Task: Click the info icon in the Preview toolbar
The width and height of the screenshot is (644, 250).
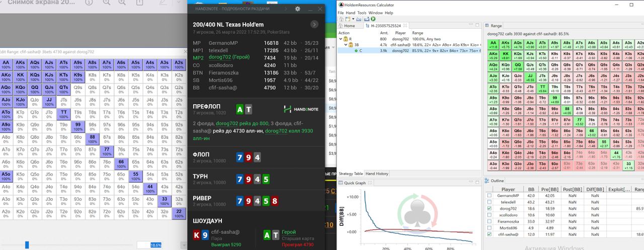Action: pyautogui.click(x=89, y=2)
